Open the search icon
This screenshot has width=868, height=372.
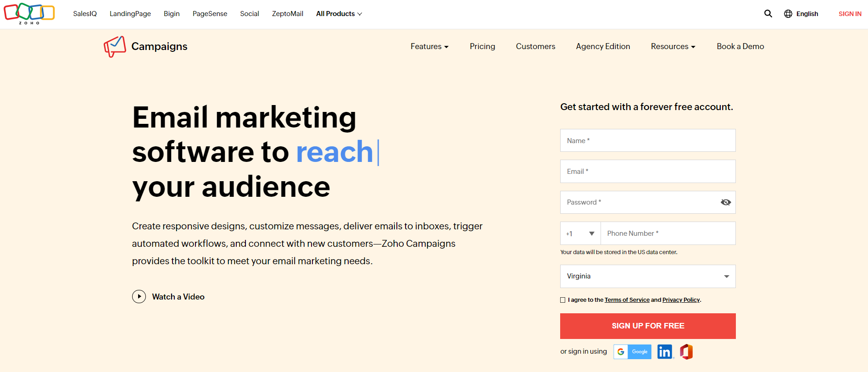click(768, 14)
